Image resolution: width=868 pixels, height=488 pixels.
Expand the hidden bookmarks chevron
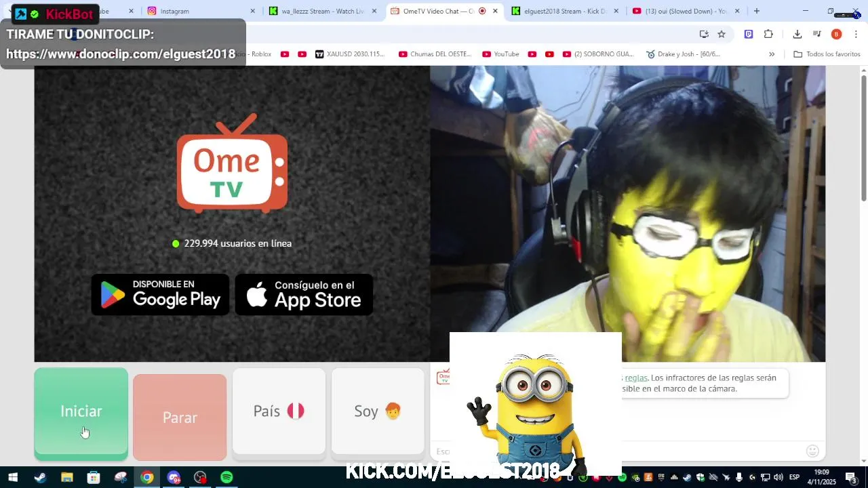(772, 54)
